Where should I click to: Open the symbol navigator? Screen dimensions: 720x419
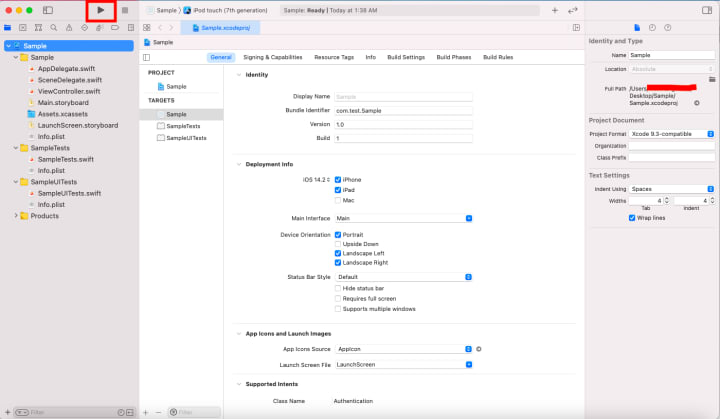(39, 28)
